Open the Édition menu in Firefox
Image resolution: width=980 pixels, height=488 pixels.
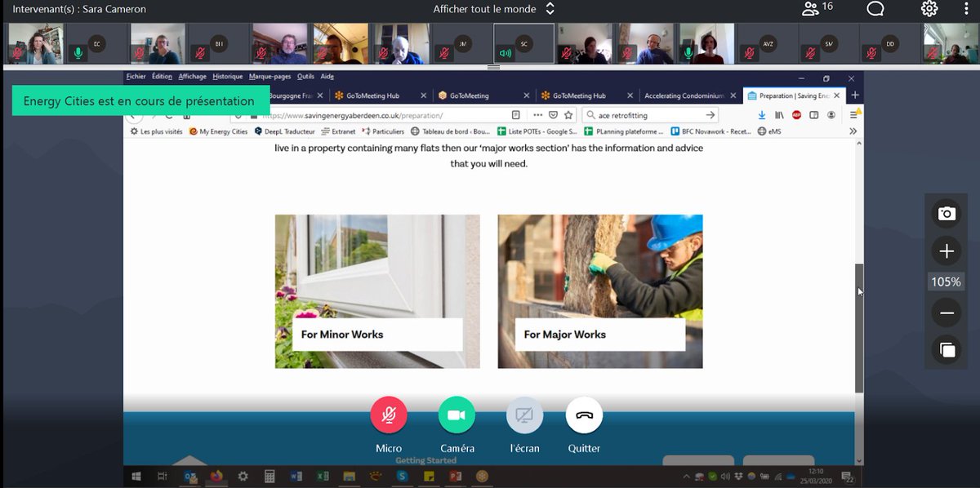tap(162, 77)
